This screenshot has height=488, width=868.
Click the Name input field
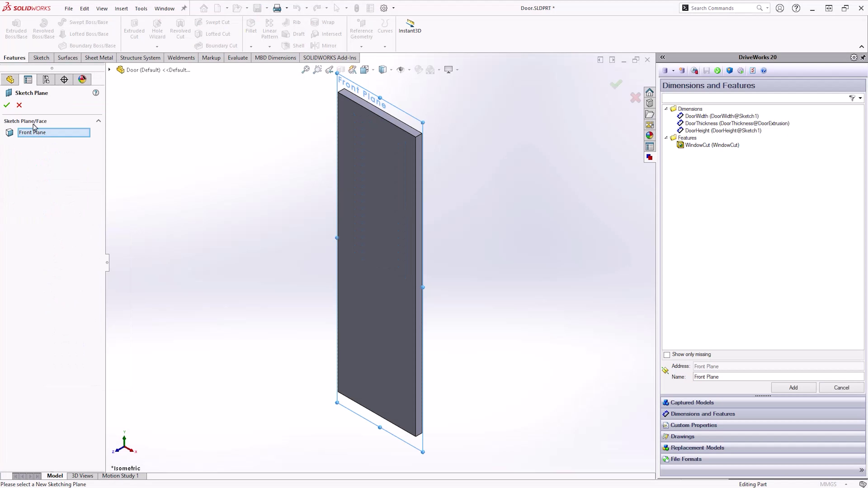point(778,377)
